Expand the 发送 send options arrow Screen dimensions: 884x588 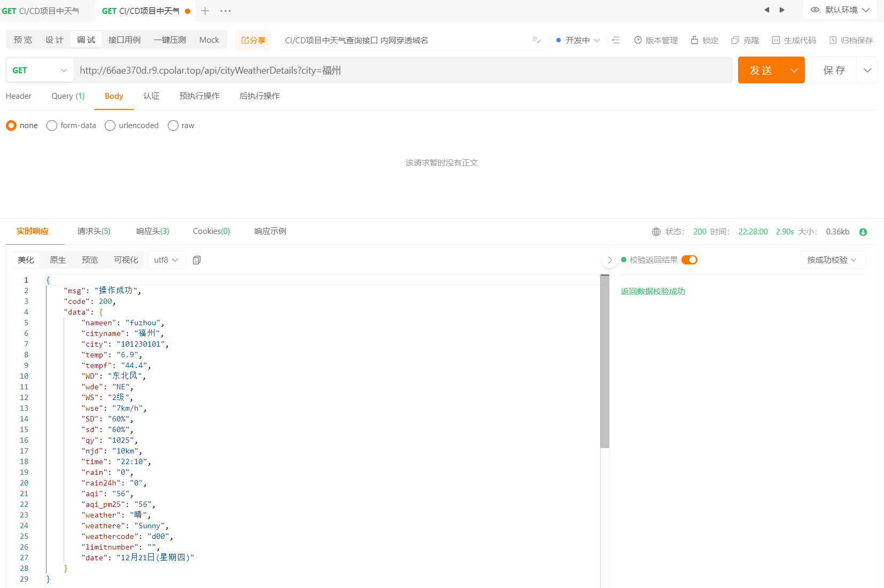794,70
